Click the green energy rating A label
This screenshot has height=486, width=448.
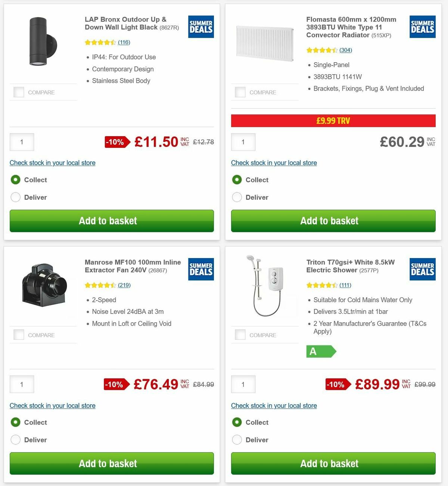tap(319, 351)
